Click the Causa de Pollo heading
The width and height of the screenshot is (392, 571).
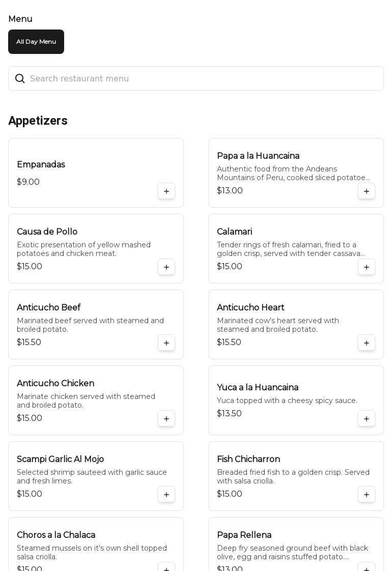click(47, 232)
